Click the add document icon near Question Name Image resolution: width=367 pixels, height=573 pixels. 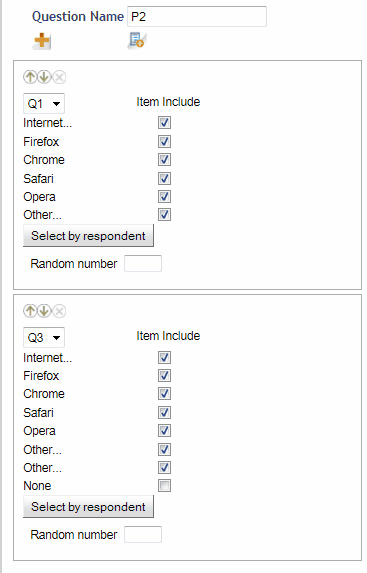coord(137,40)
